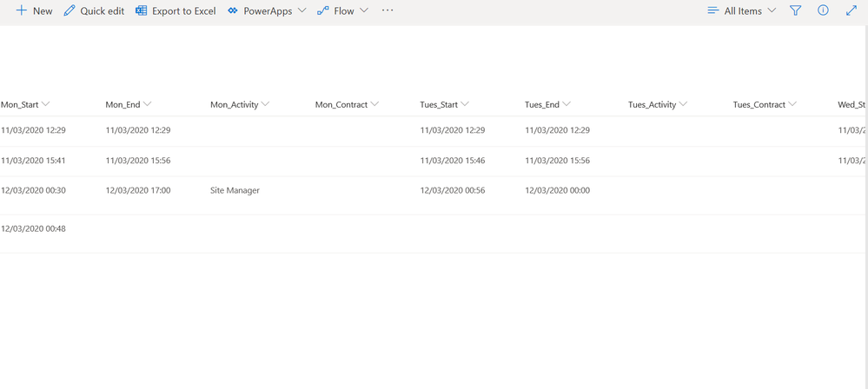The image size is (868, 389).
Task: Click the Mon_Start column header
Action: [x=20, y=104]
